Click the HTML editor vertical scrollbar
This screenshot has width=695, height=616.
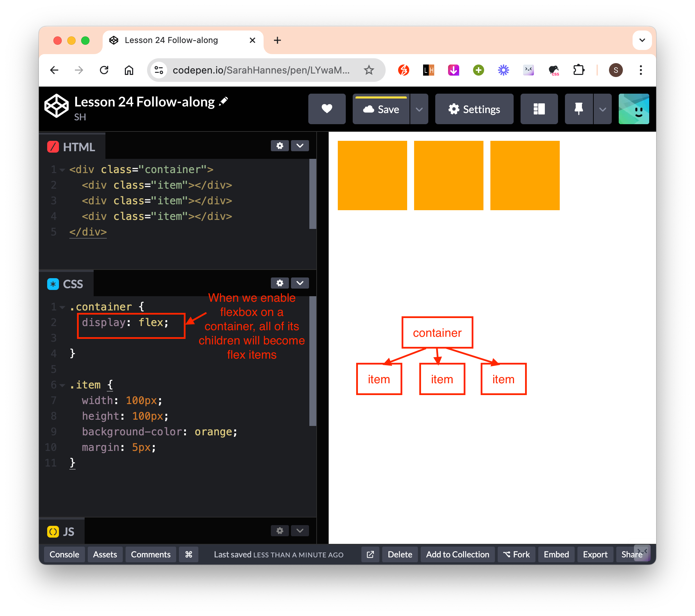tap(312, 194)
